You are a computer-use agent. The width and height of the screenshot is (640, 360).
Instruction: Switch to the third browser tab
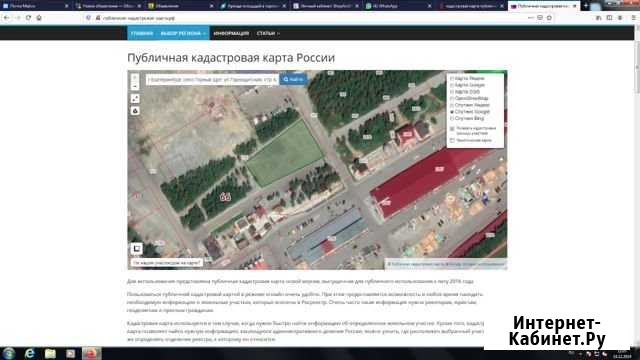[180, 6]
